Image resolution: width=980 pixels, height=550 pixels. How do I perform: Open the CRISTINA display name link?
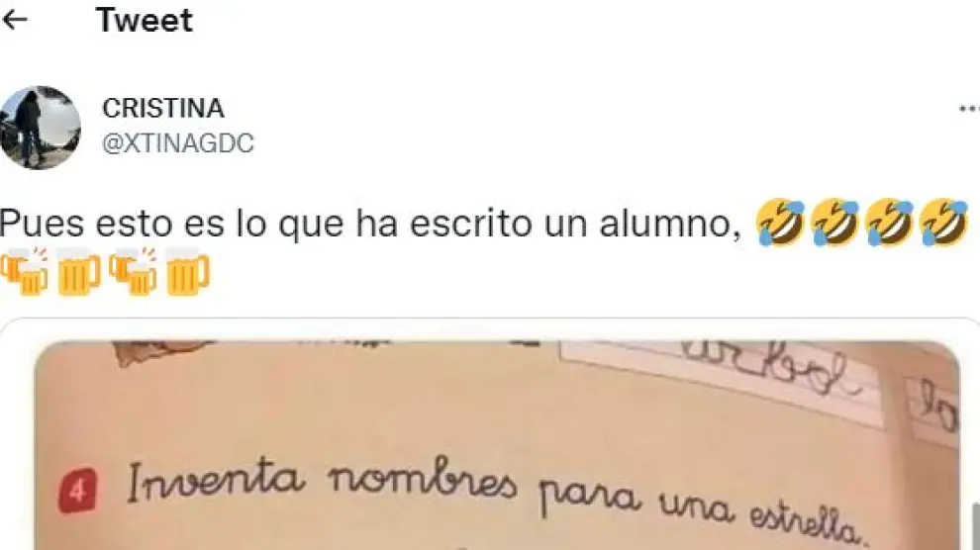click(163, 109)
